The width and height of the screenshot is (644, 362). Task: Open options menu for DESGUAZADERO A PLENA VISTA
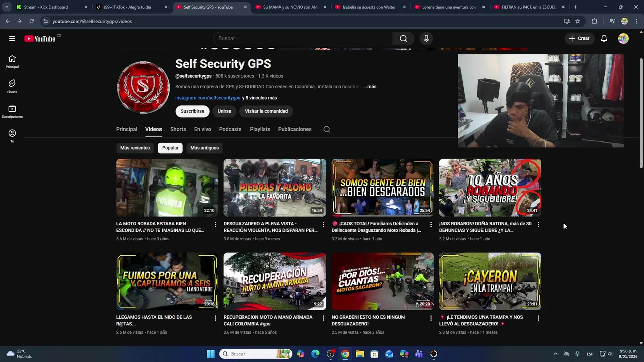tap(323, 224)
